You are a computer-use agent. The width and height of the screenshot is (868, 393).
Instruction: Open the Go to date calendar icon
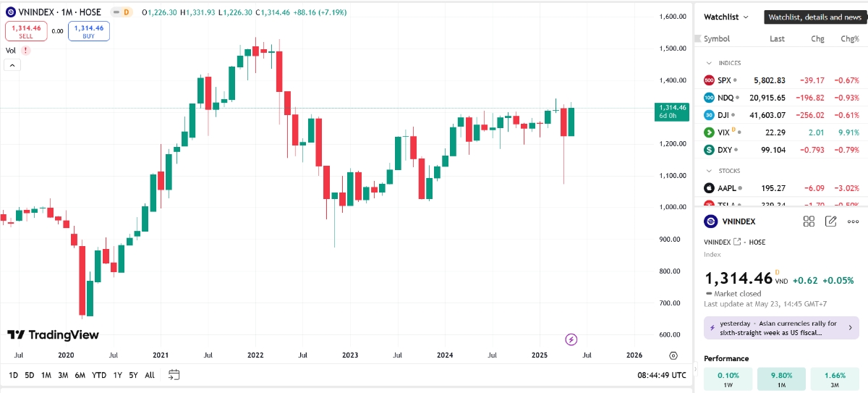tap(174, 375)
